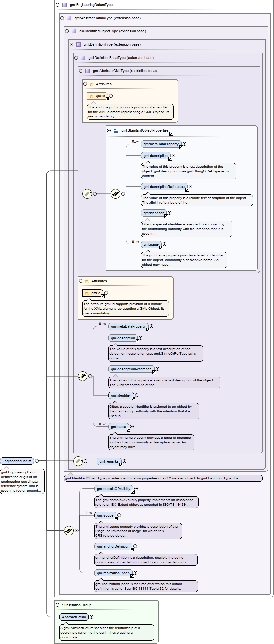Collapse gml:IdentifiedObjectType extension base
274x644 pixels.
coord(67,31)
